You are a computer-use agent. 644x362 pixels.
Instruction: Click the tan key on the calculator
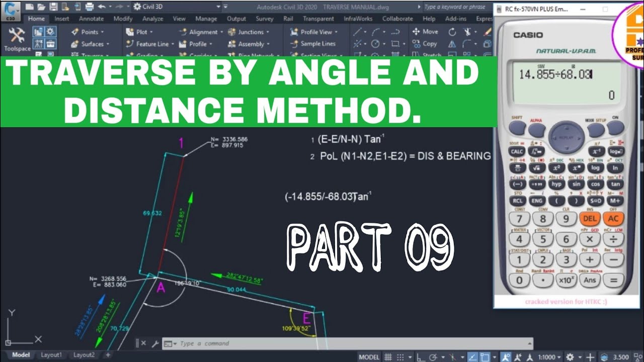pos(615,184)
